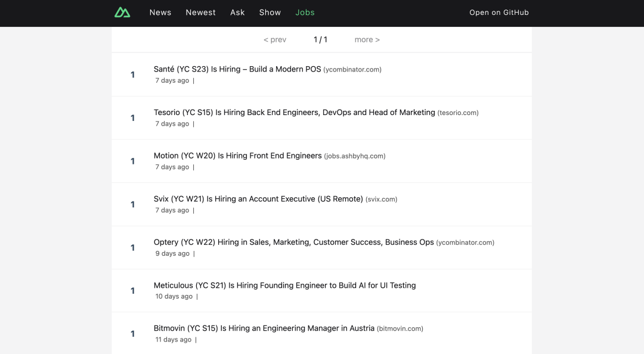The image size is (644, 354).
Task: Load more job listings
Action: pyautogui.click(x=367, y=40)
